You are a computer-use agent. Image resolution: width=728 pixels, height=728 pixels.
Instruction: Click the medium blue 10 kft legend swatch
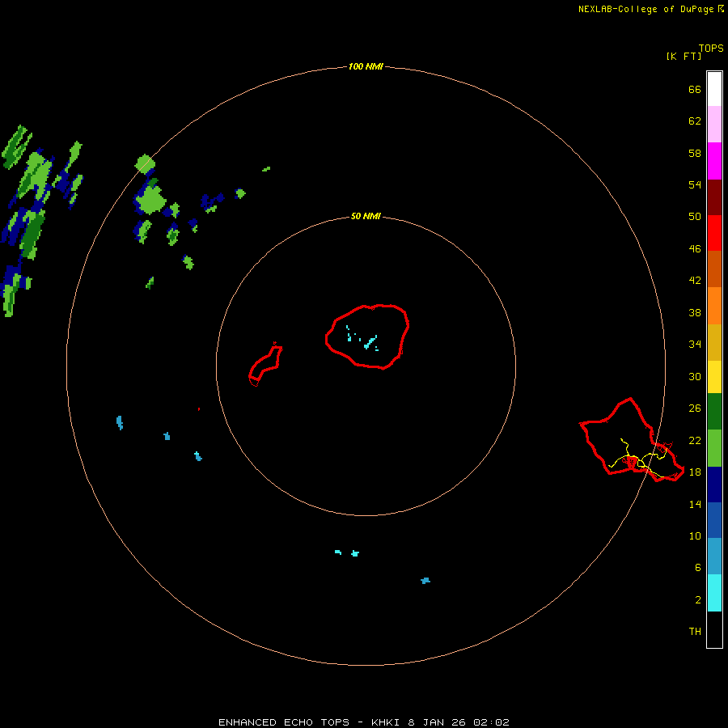714,520
